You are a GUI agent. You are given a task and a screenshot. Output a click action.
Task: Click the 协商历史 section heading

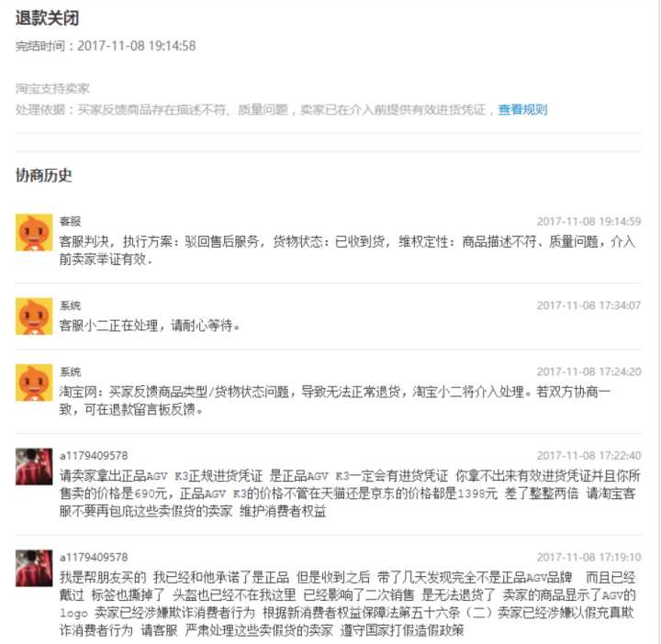[44, 175]
